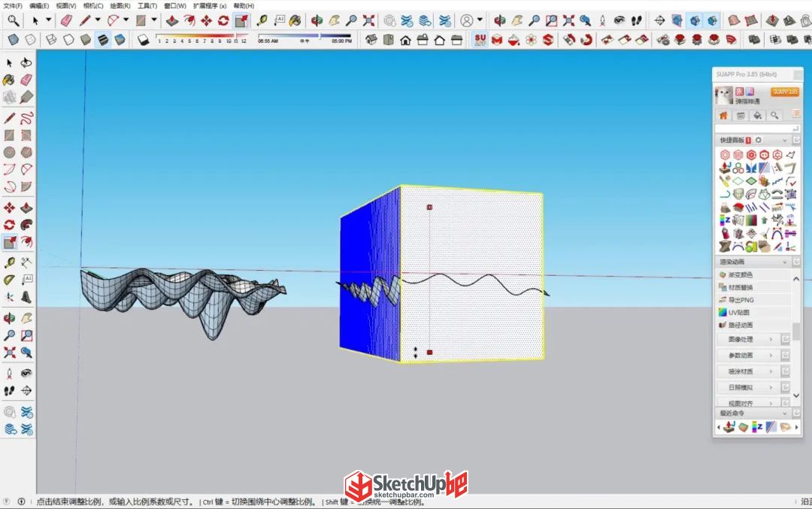Expand the 图像处理 submenu
The image size is (812, 509).
[x=748, y=339]
